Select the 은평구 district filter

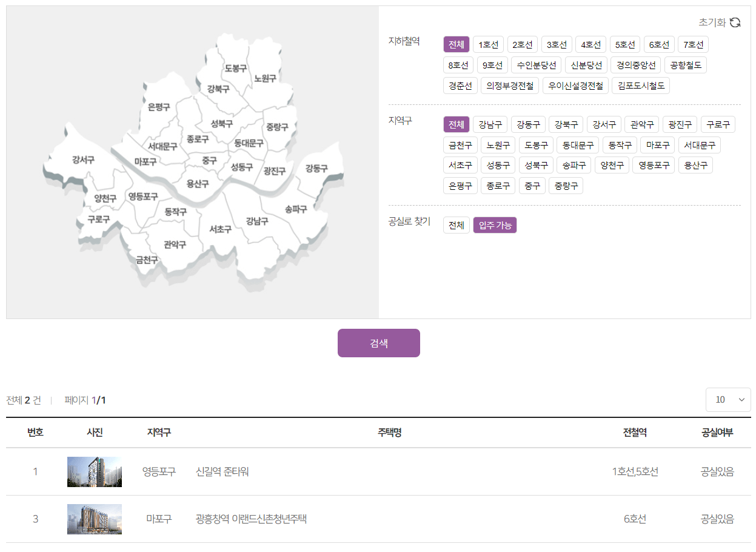(460, 185)
